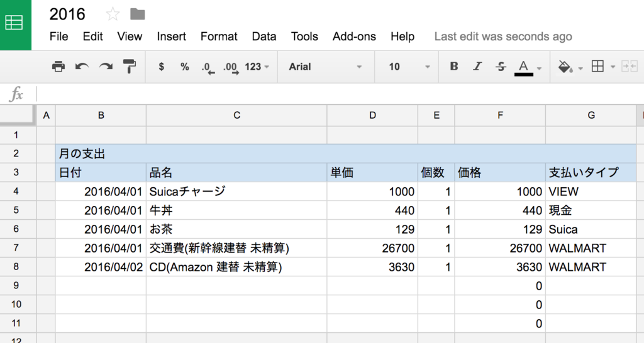
Task: Undo the last action
Action: 82,67
